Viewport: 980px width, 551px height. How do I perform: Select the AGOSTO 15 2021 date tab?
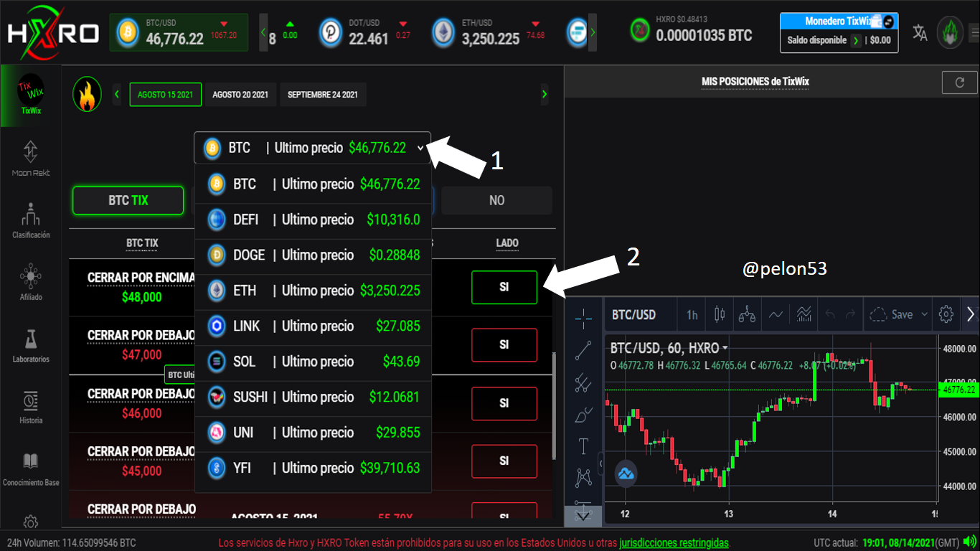(166, 95)
